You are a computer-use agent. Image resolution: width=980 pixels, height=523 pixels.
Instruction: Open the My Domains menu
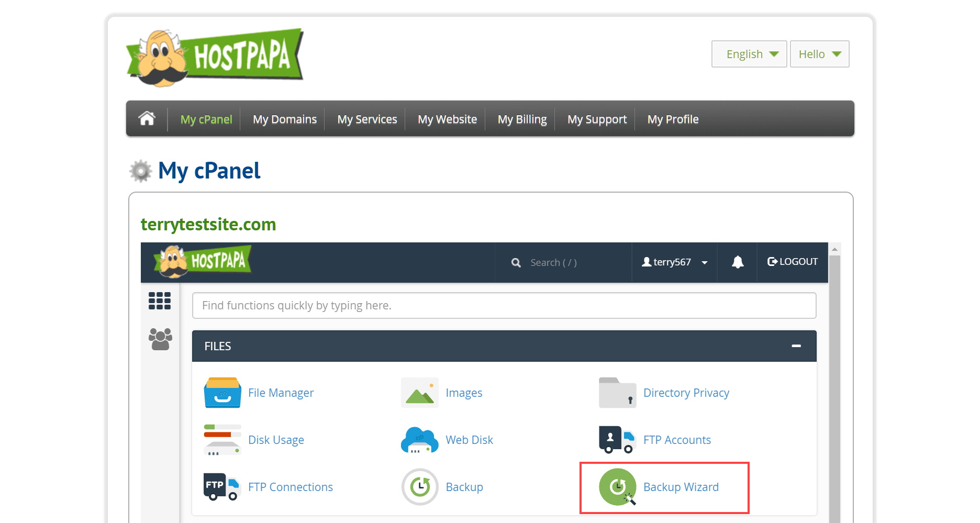point(285,119)
